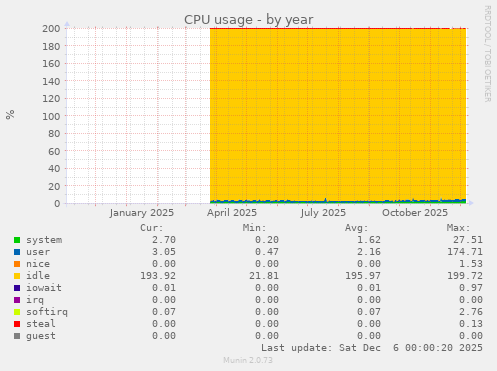
Task: Click the 200 y-axis label
Action: [51, 29]
